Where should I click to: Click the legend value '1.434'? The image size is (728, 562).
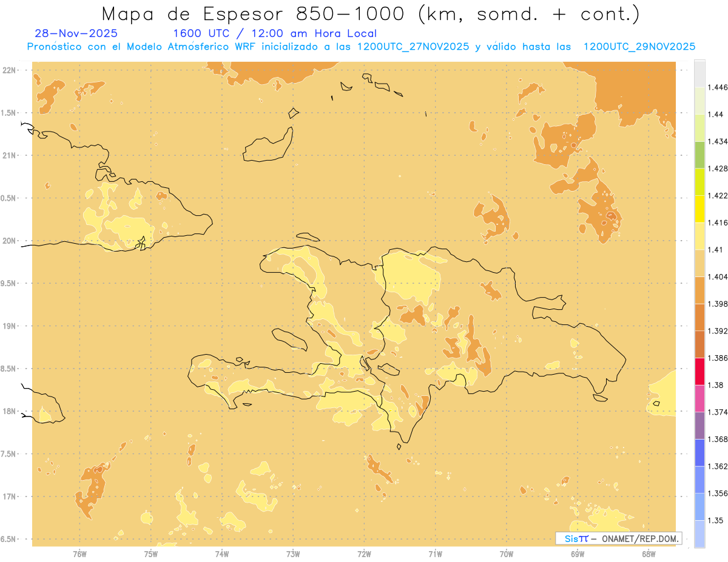click(x=718, y=141)
